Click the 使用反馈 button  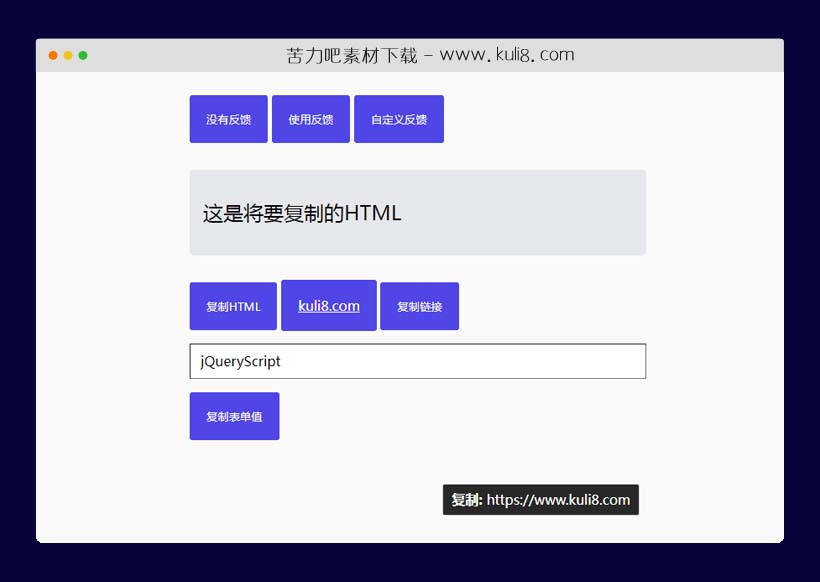310,118
